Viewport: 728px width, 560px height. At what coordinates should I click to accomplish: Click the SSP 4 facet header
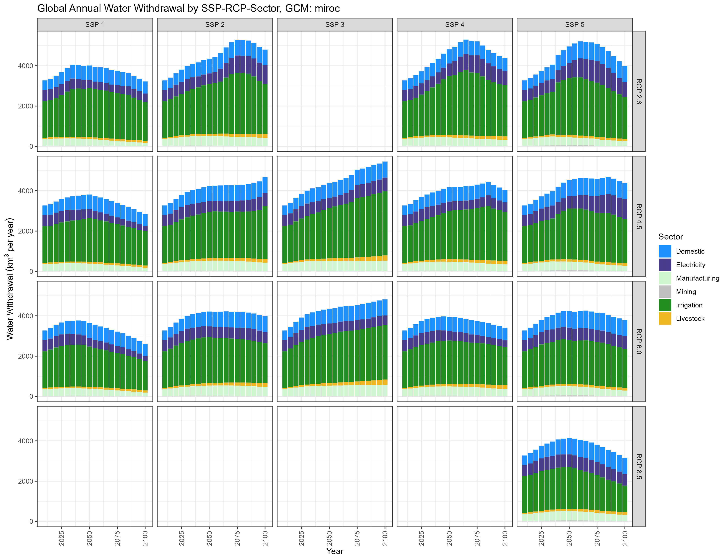pos(455,25)
